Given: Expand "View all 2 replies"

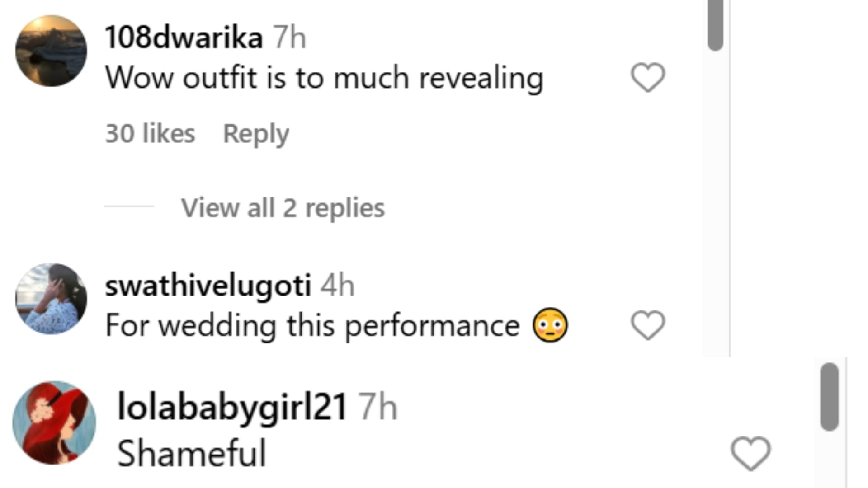Looking at the screenshot, I should (283, 208).
